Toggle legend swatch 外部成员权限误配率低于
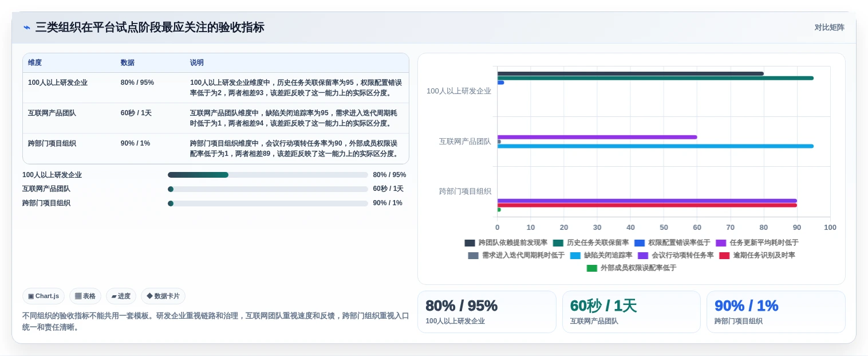Viewport: 868px width, 356px height. (592, 268)
